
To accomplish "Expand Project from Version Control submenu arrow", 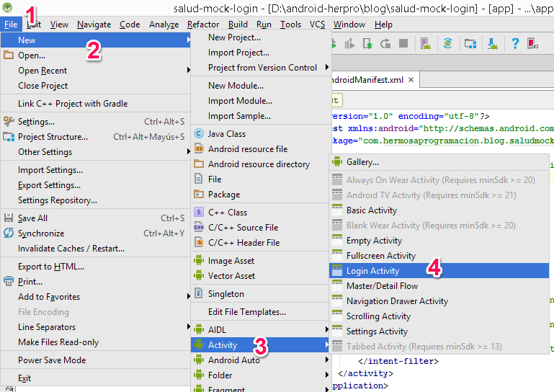I will tap(327, 67).
